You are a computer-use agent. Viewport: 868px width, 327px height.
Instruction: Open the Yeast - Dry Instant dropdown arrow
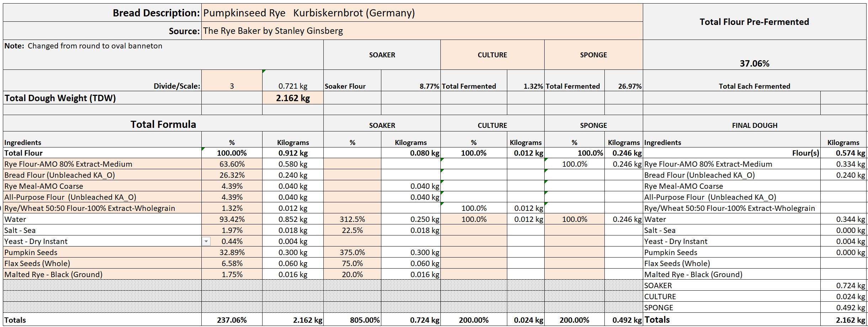(206, 242)
